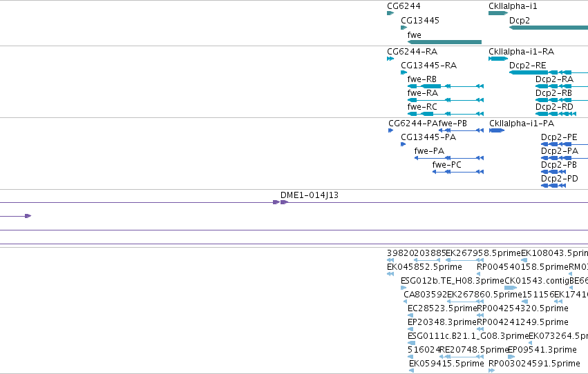Select the Dcp2-RA transcript label
The height and width of the screenshot is (374, 588).
(x=554, y=79)
